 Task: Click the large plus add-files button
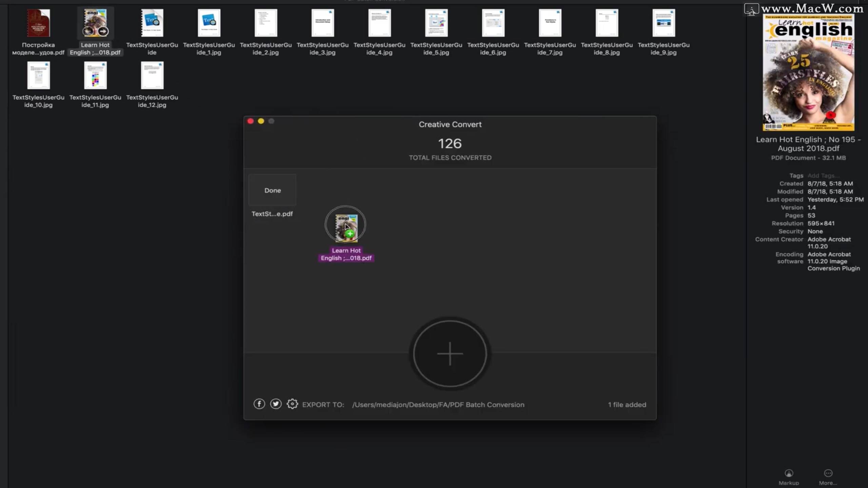tap(450, 353)
